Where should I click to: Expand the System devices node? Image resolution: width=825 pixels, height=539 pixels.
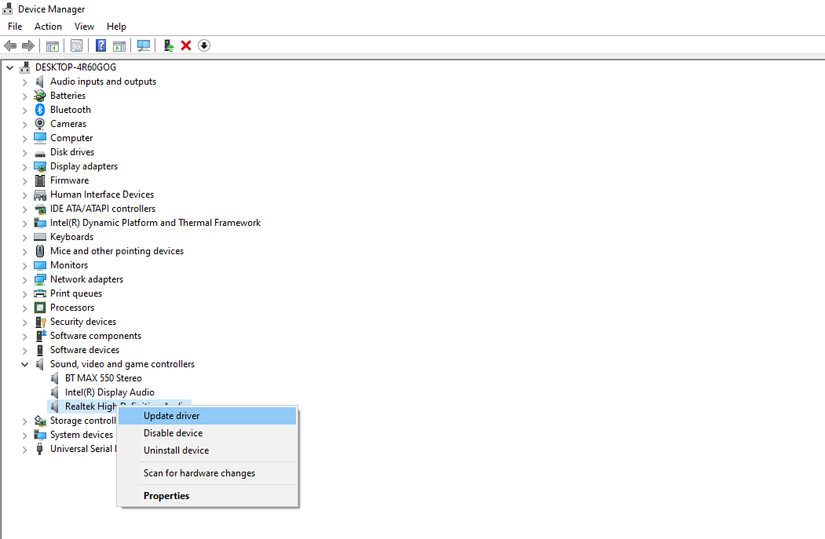pyautogui.click(x=24, y=435)
